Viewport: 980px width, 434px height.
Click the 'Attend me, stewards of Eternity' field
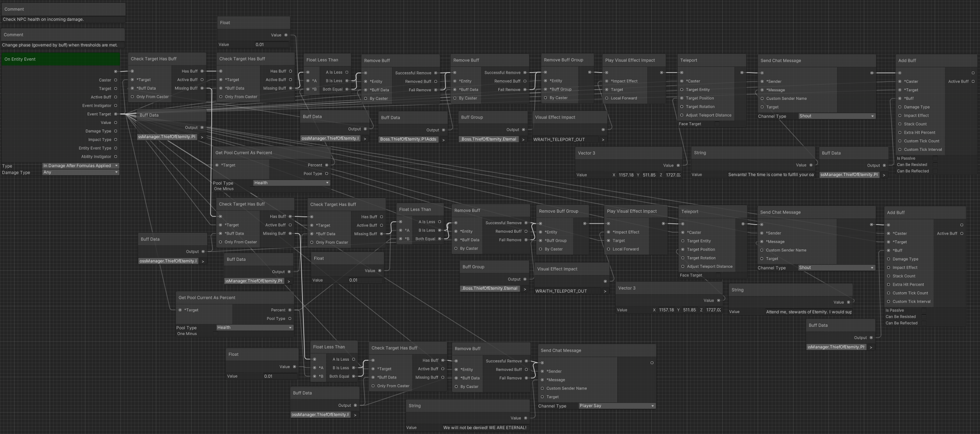(x=808, y=312)
